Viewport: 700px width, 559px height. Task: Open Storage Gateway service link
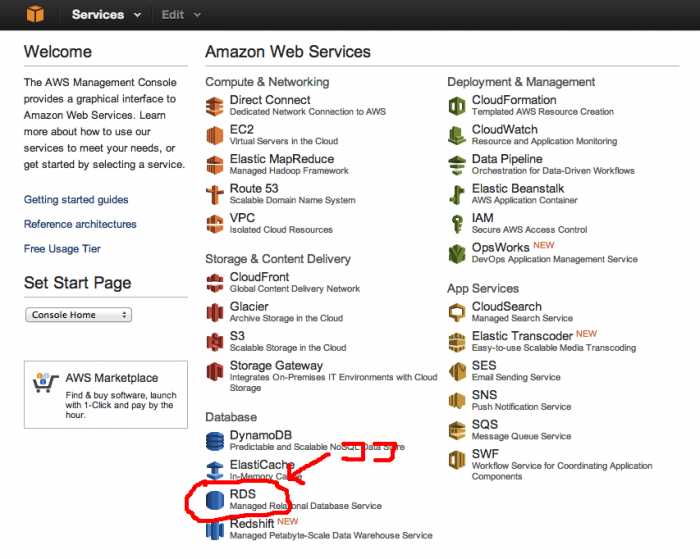click(276, 366)
